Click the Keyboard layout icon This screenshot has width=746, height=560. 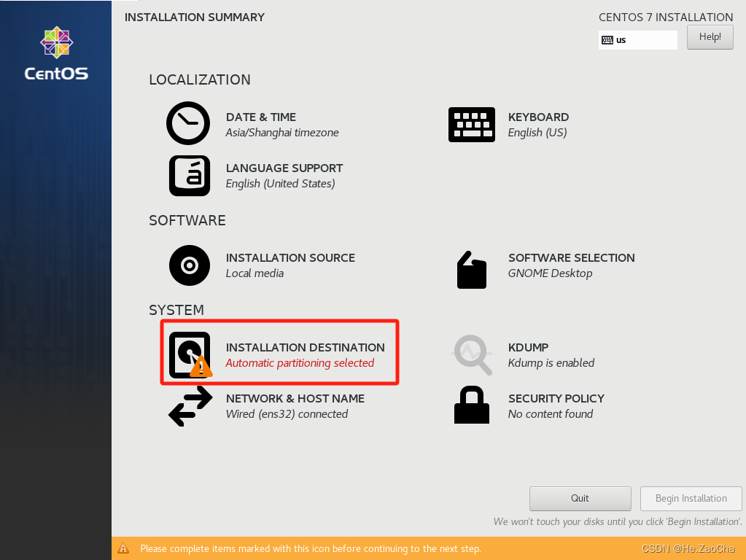pyautogui.click(x=472, y=125)
